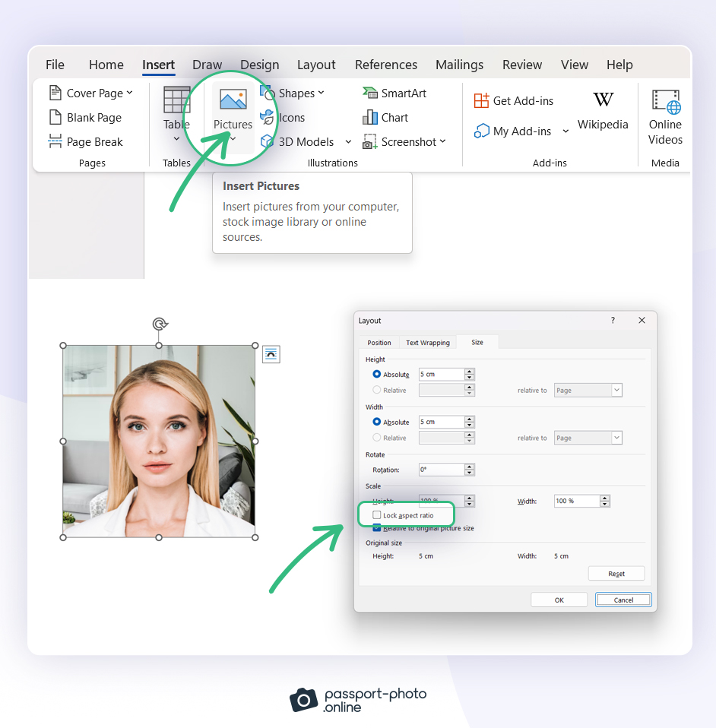Open the SmartArt tool
Viewport: 716px width, 728px height.
click(394, 93)
